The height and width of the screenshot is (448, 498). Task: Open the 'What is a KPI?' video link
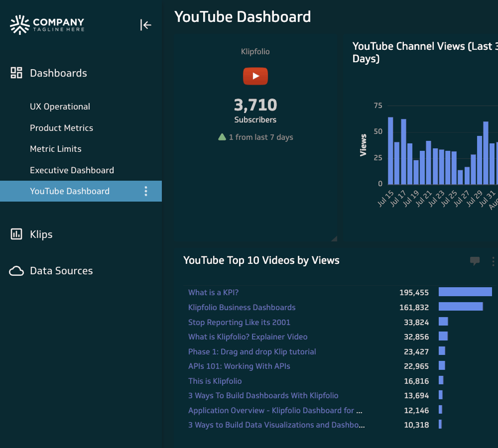pos(213,292)
